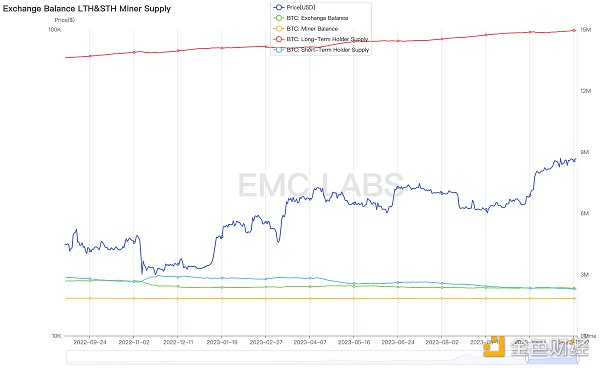The width and height of the screenshot is (600, 368).
Task: Click the highlighted data zoom slider window
Action: click(x=551, y=358)
